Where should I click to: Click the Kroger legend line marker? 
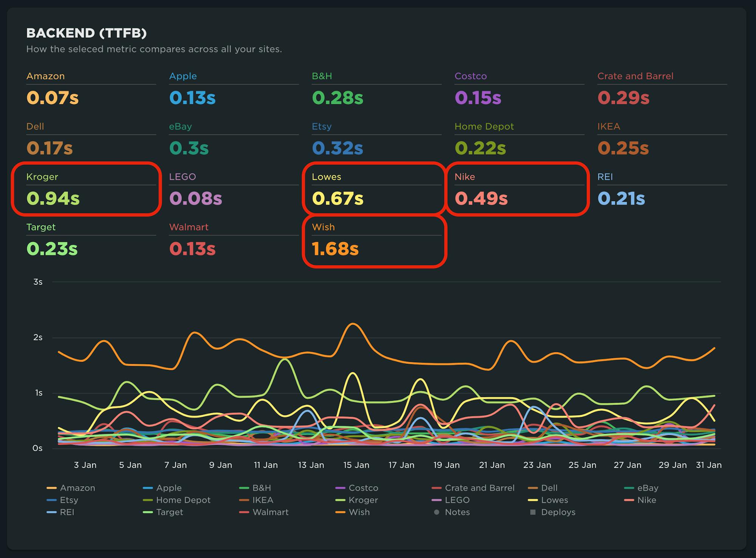click(339, 500)
